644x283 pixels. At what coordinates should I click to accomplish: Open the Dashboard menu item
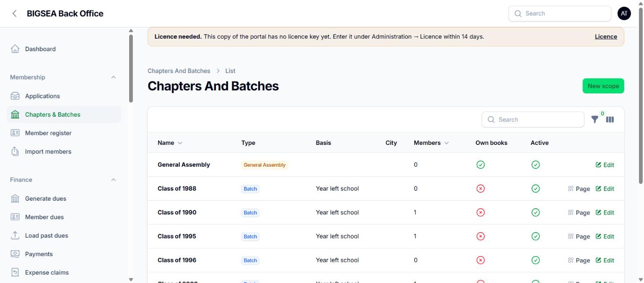64,49
